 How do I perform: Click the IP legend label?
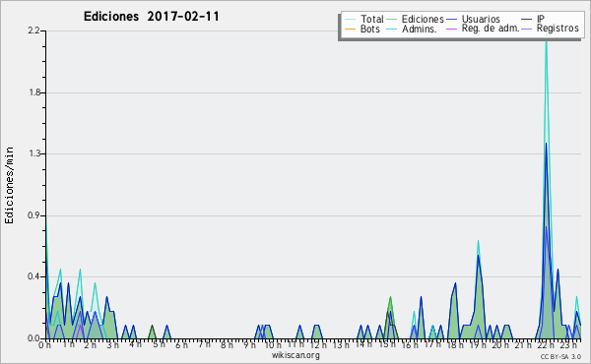click(541, 19)
